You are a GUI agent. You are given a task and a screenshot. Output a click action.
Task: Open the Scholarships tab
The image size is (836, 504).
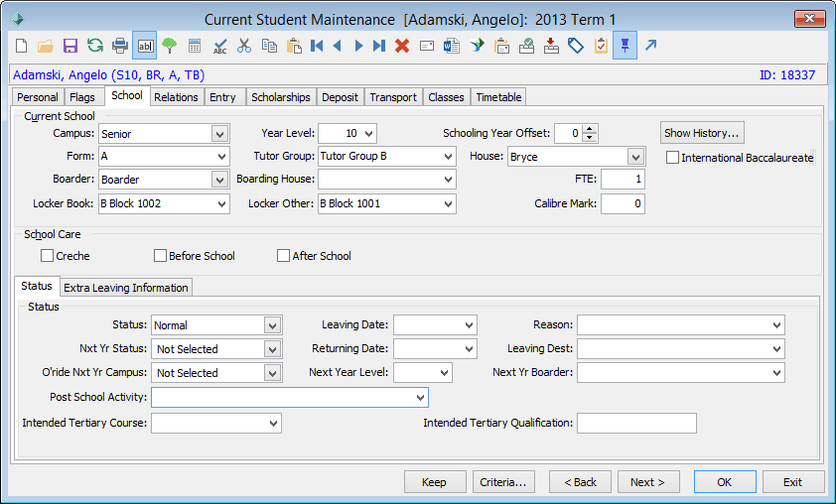[280, 97]
